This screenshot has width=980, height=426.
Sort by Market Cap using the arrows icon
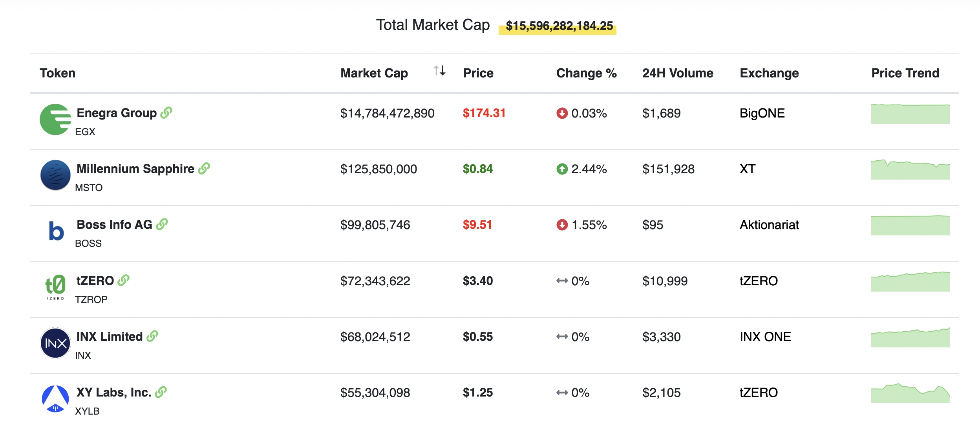click(x=439, y=71)
